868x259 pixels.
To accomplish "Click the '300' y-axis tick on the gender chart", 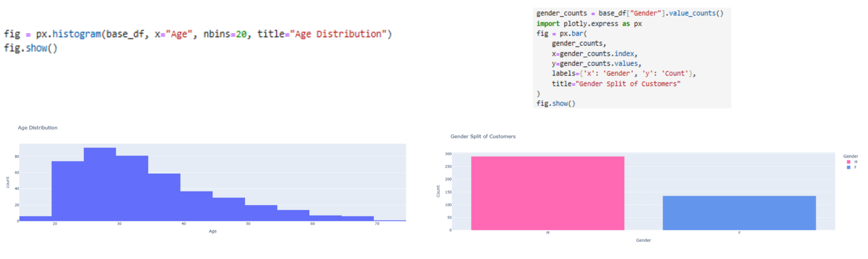I will pos(447,154).
